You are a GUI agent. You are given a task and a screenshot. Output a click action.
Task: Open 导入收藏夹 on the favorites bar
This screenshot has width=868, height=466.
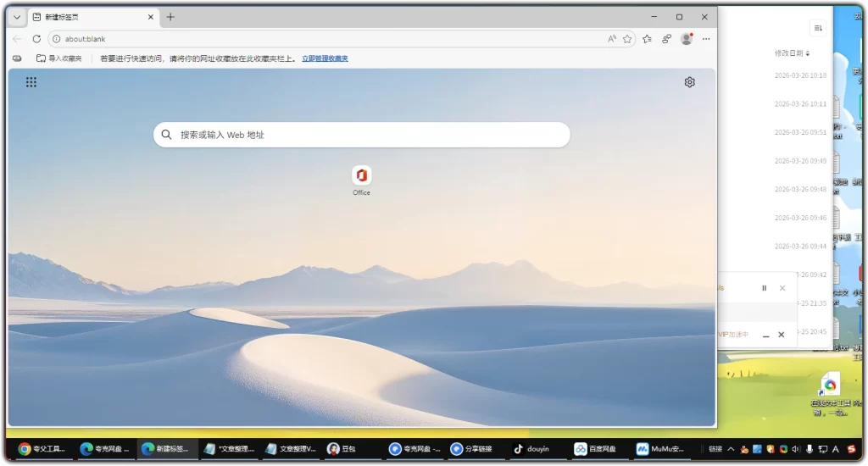click(58, 58)
